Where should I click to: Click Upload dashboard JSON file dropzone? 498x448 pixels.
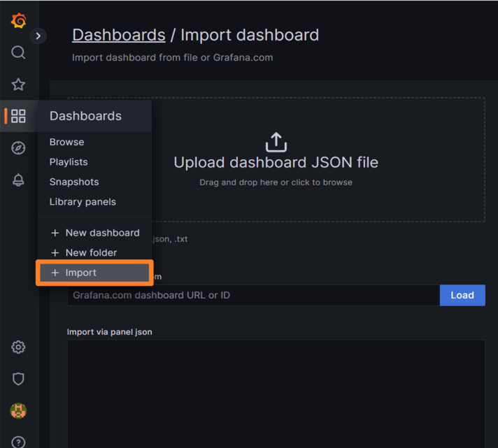click(x=276, y=159)
